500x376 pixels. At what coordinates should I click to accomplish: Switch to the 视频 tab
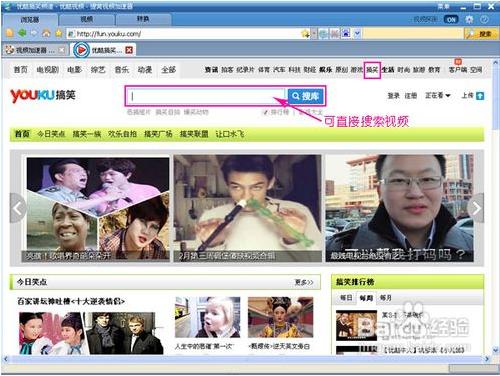point(87,19)
